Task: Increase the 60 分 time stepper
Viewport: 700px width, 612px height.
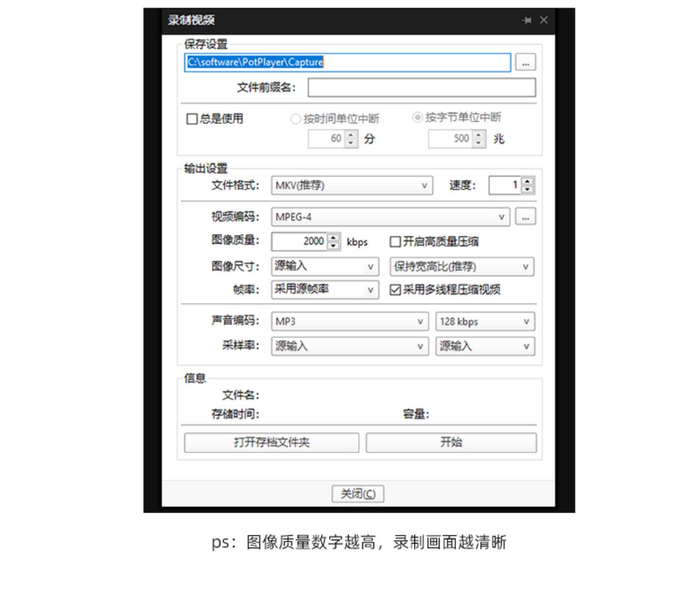Action: [350, 134]
